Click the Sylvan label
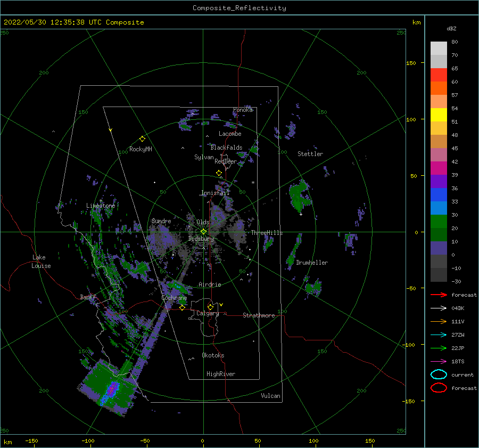Screen dimensions: 479x448 coord(204,157)
